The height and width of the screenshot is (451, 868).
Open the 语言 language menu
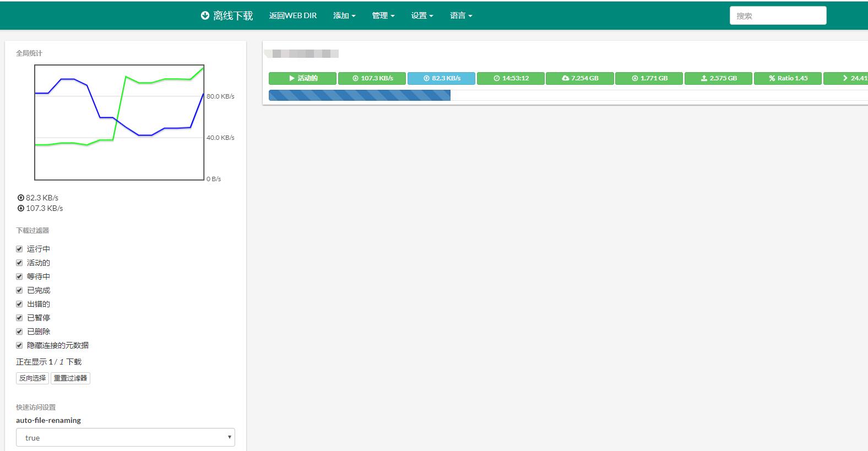point(461,16)
